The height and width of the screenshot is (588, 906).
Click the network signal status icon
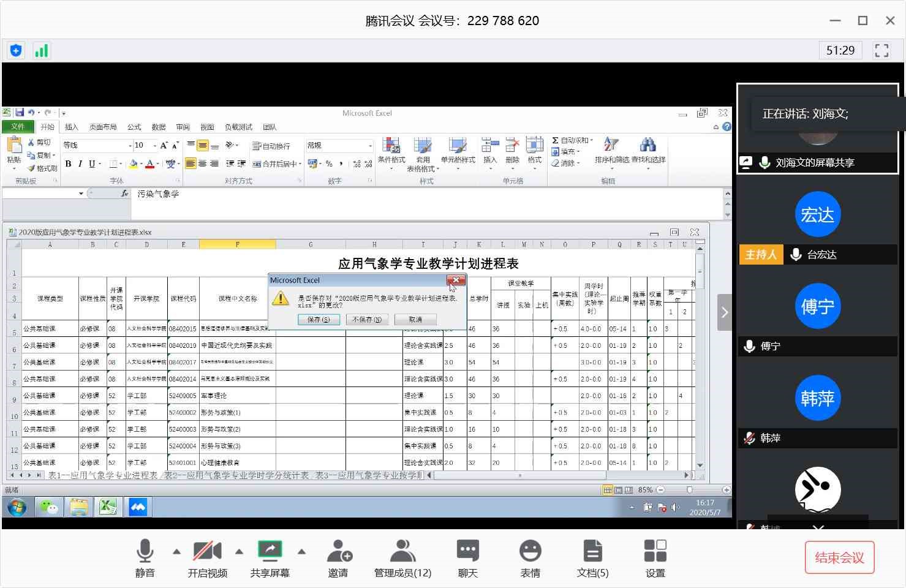pyautogui.click(x=41, y=50)
